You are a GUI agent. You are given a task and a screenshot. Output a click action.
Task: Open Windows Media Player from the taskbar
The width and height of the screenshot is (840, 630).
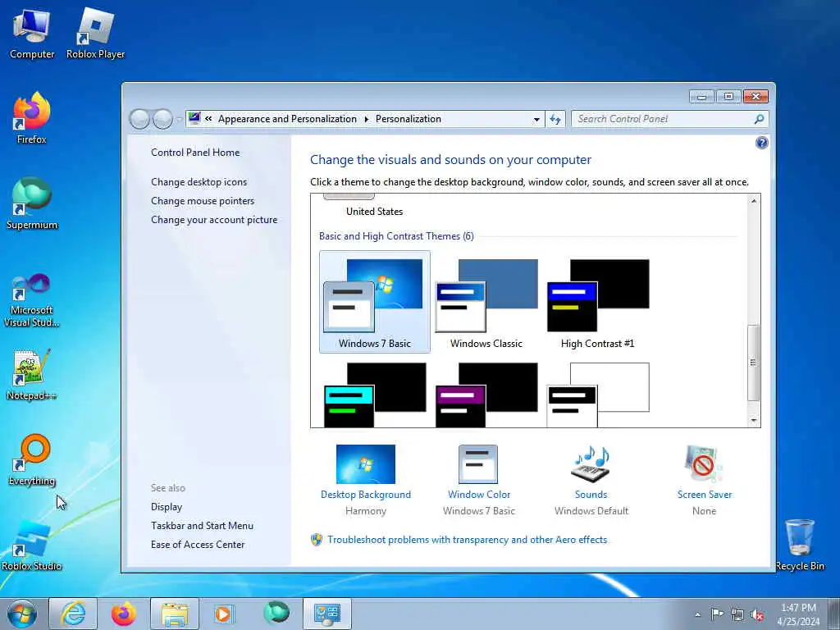[223, 614]
